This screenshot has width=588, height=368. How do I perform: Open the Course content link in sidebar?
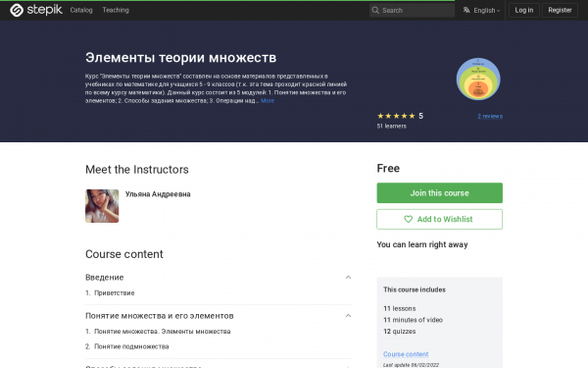406,354
